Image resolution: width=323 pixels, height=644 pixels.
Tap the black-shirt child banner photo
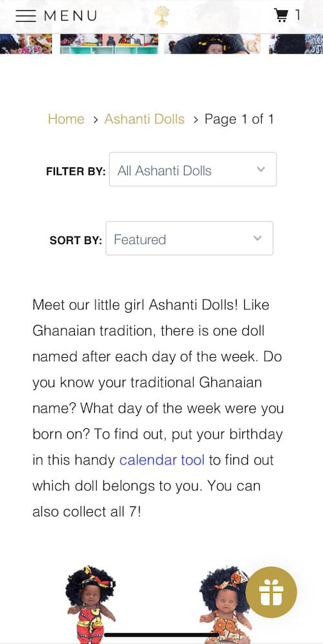click(x=213, y=44)
